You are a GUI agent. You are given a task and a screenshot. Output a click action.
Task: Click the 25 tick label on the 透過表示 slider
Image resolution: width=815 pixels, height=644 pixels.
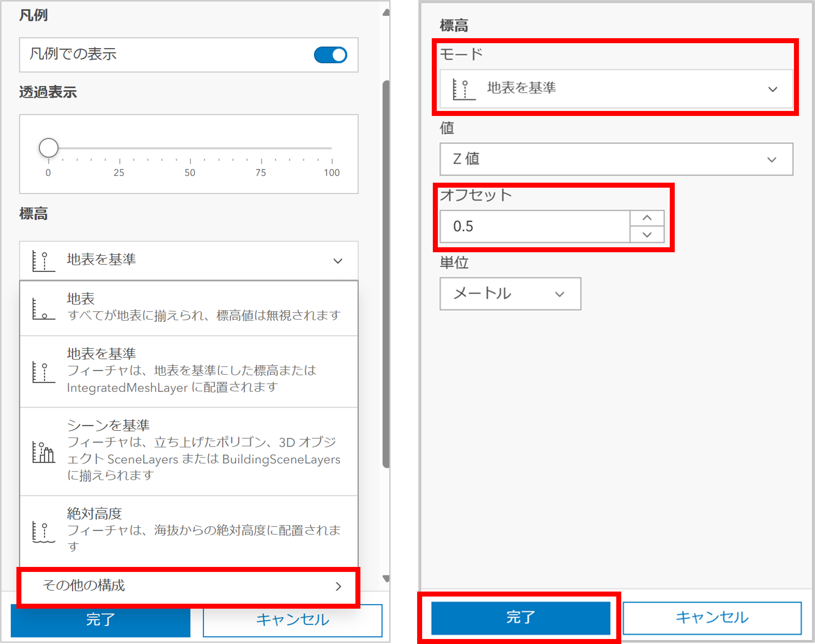[x=119, y=173]
